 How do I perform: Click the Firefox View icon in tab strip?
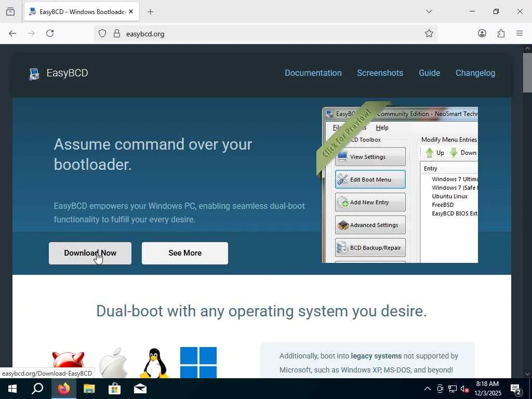click(10, 11)
